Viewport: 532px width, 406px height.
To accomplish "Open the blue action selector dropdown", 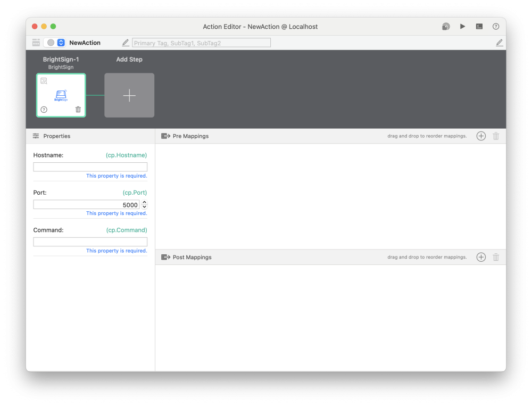I will (x=61, y=43).
